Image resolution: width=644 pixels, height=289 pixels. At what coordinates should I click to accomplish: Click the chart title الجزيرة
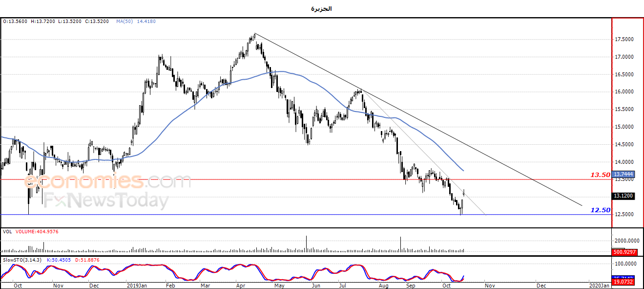pos(321,9)
